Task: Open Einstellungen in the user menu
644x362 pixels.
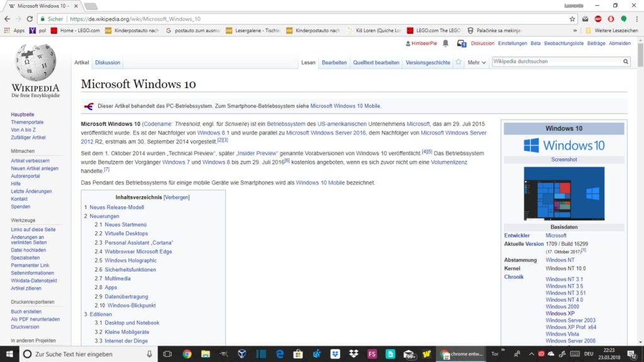Action: [x=512, y=43]
